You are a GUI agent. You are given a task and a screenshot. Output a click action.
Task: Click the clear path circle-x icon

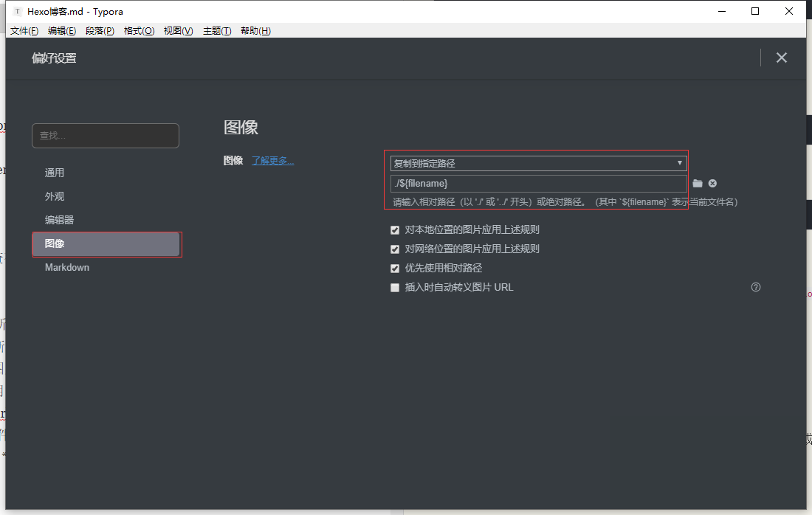tap(712, 184)
